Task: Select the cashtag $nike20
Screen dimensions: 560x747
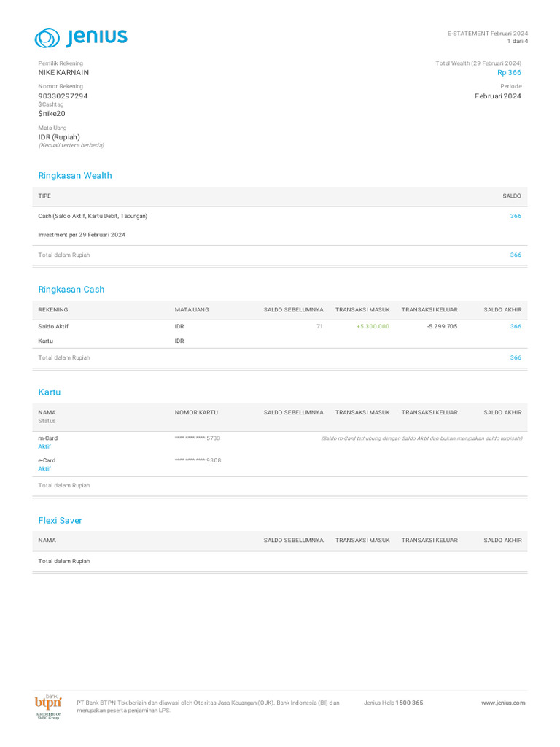Action: click(52, 113)
